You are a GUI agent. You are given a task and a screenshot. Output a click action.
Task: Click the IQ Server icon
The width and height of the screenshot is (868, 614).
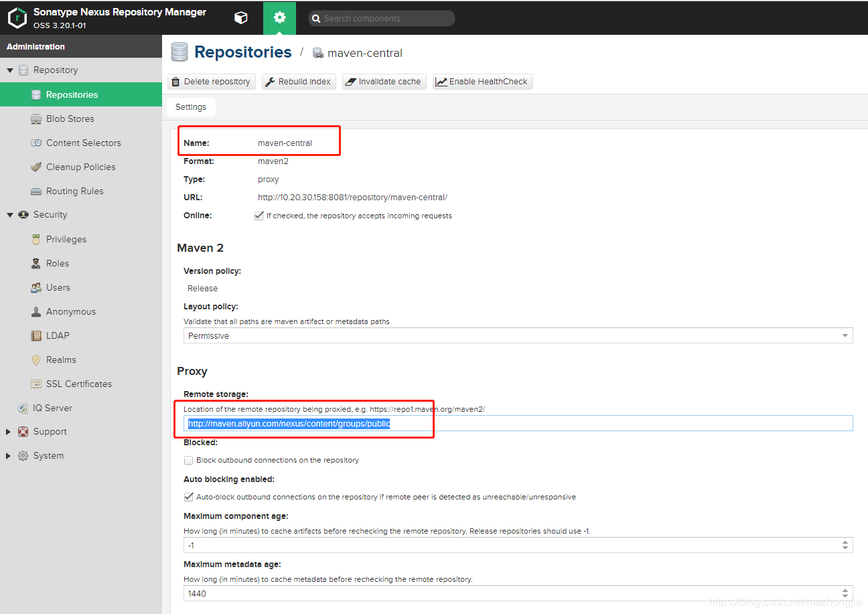(23, 408)
